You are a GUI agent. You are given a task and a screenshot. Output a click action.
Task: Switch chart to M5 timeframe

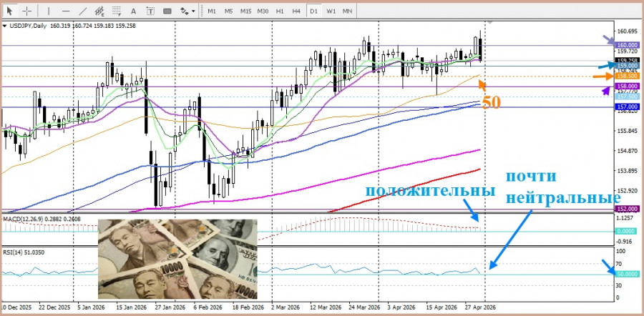tap(229, 11)
